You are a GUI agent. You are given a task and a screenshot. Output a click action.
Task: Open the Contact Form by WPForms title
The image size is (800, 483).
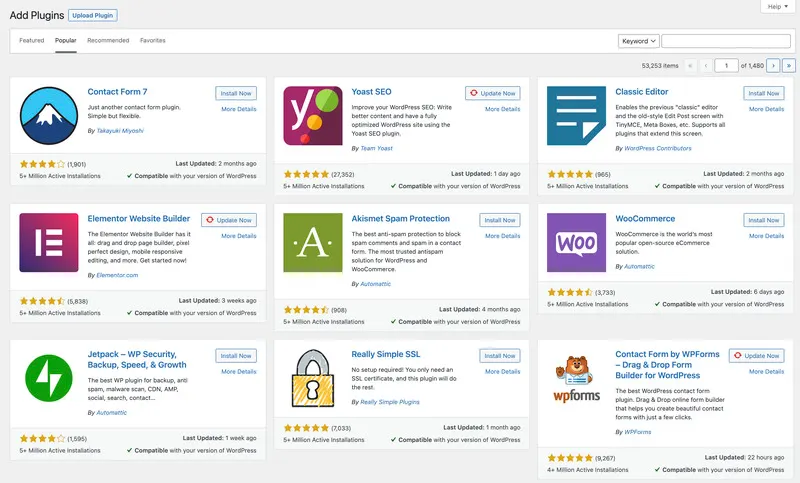pyautogui.click(x=667, y=365)
